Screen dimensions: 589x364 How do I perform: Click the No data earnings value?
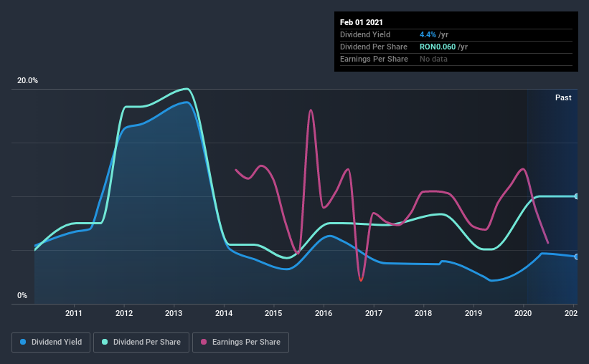433,59
